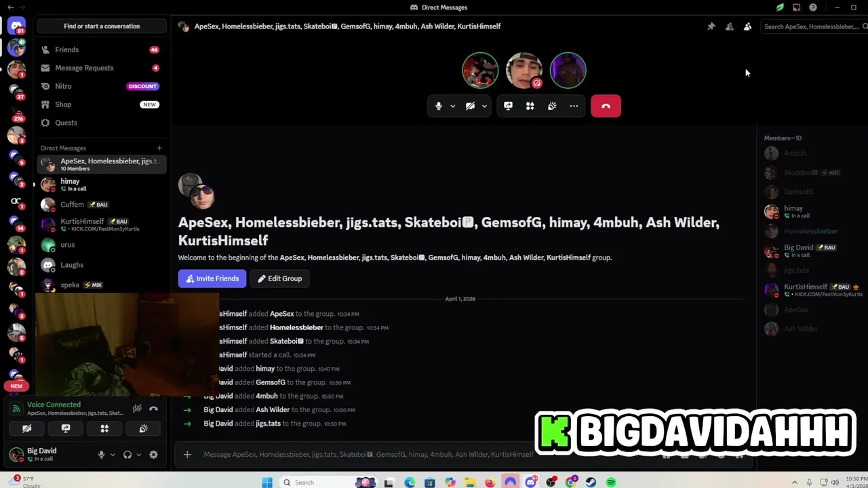This screenshot has height=488, width=868.
Task: Focus the search box in the header
Action: 814,26
